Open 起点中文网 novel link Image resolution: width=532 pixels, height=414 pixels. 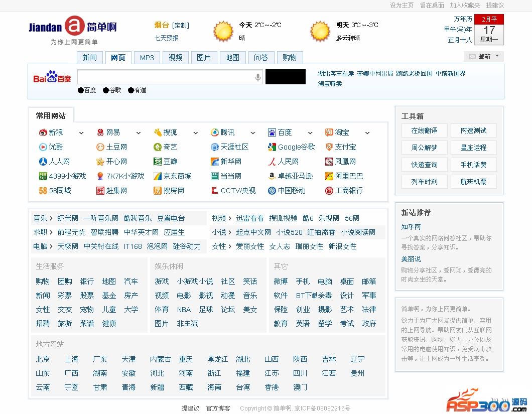coord(253,232)
